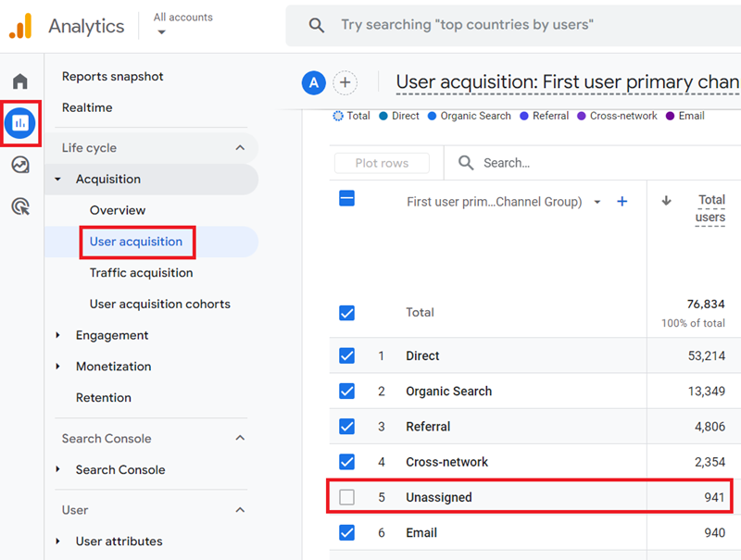Uncheck the Direct row checkbox

point(346,355)
